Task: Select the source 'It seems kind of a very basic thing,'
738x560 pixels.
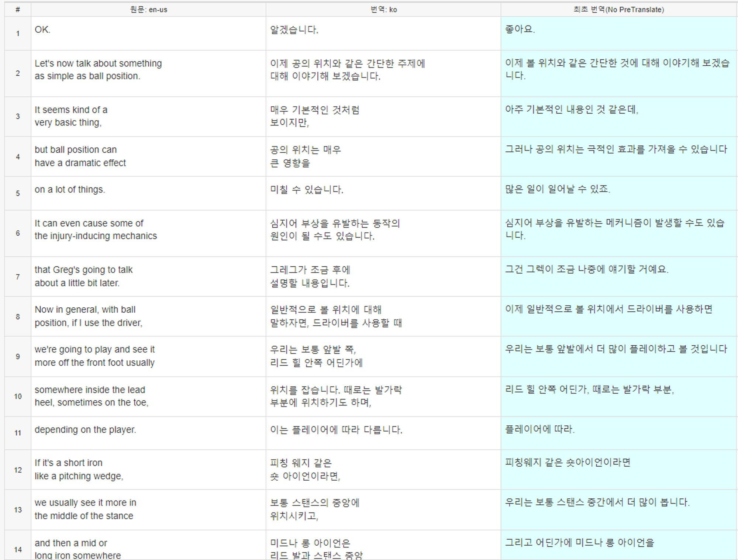Action: coord(71,116)
